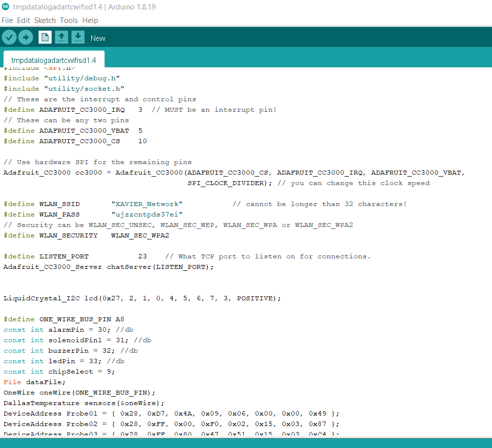Click the include "utility/socket.h" line
The height and width of the screenshot is (448, 492).
point(64,89)
